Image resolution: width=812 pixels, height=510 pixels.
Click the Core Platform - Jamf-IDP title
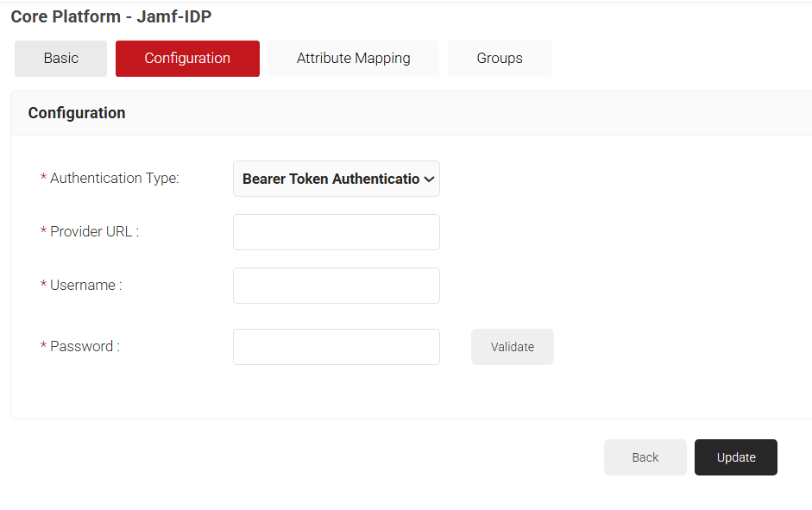[x=111, y=16]
